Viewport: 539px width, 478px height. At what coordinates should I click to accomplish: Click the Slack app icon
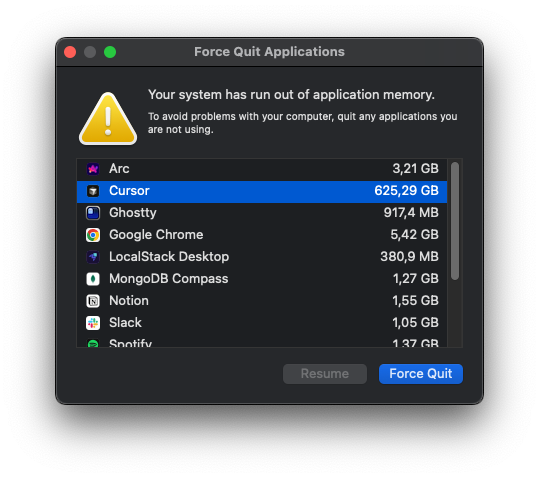[93, 323]
